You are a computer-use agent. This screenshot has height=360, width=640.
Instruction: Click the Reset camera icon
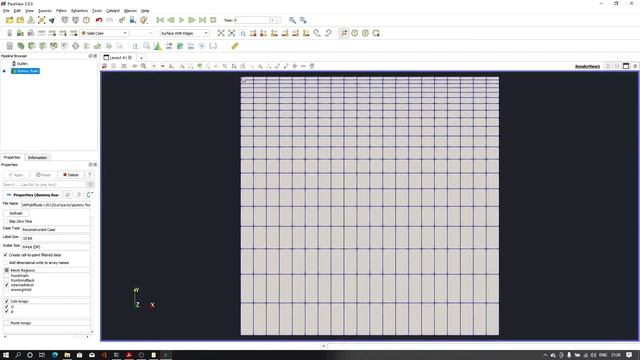point(221,33)
